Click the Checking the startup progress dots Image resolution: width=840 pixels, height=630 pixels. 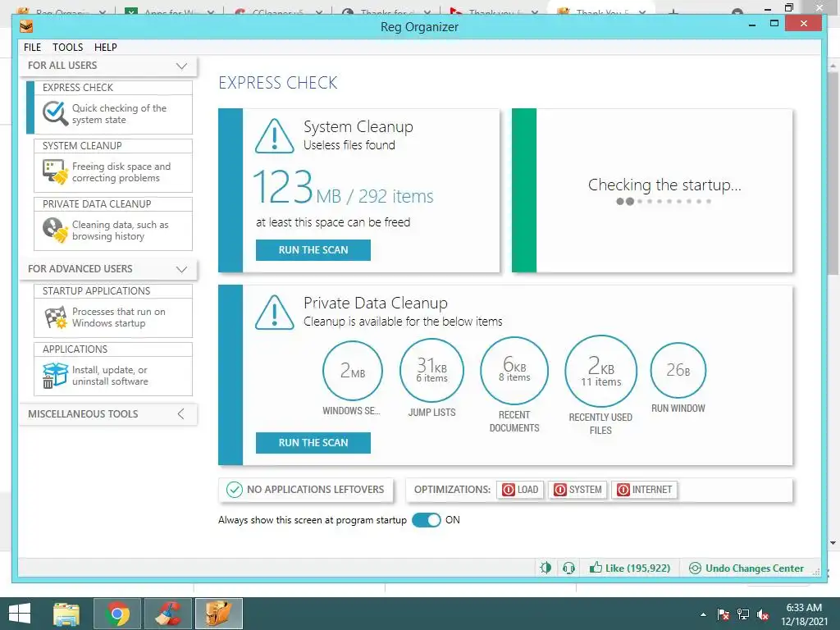click(x=664, y=202)
